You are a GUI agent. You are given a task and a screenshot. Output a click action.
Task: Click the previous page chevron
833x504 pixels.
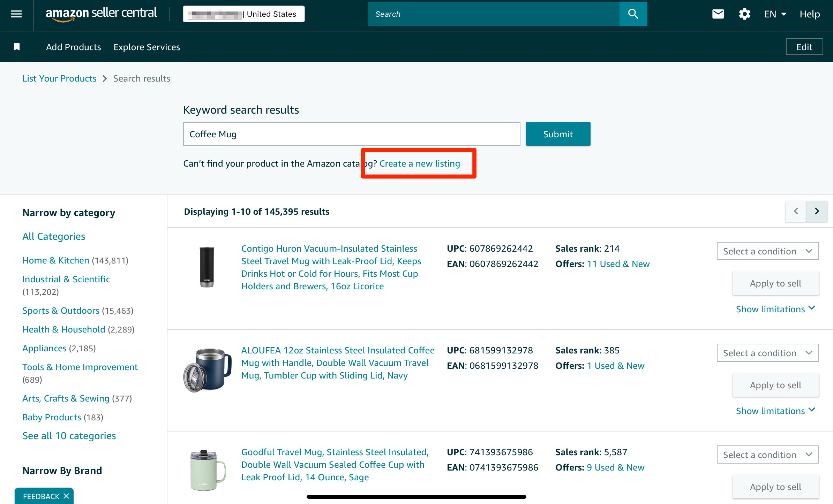pyautogui.click(x=796, y=211)
